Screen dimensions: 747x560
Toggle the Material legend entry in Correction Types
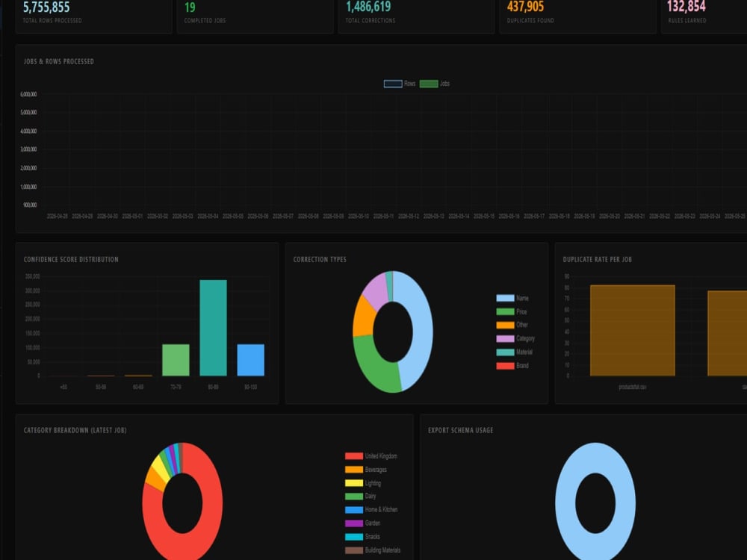tap(515, 352)
